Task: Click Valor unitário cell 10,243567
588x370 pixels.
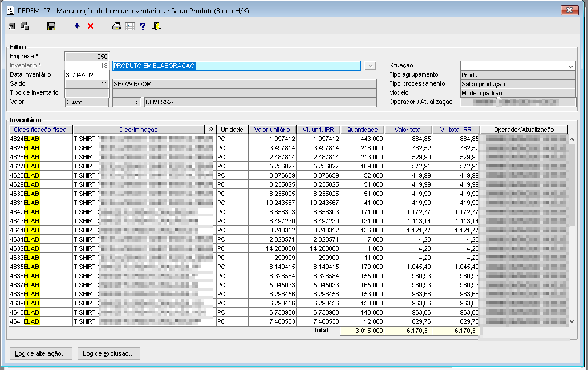Action: (272, 203)
